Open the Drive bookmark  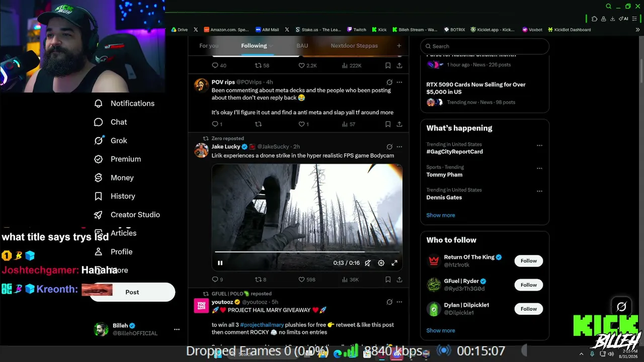tap(180, 30)
